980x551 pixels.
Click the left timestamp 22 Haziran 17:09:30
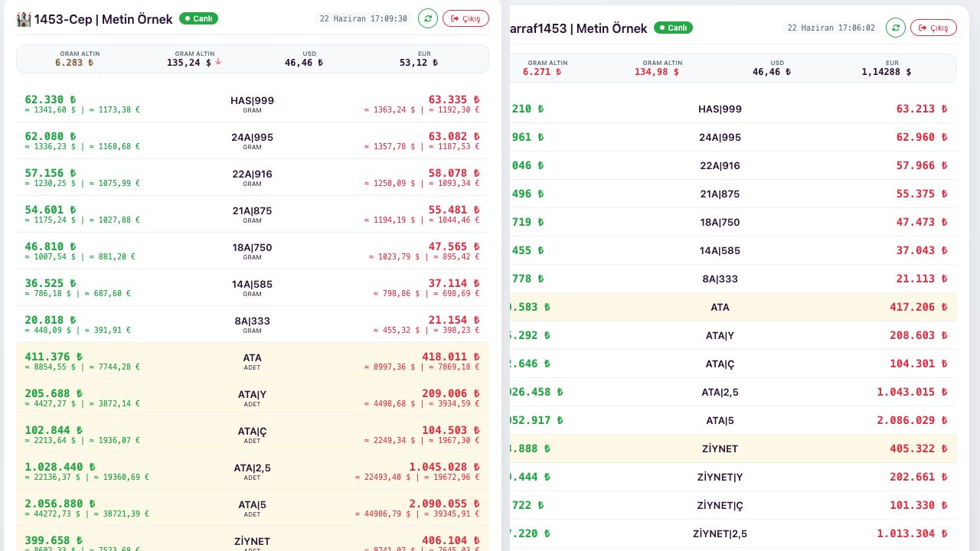coord(364,18)
